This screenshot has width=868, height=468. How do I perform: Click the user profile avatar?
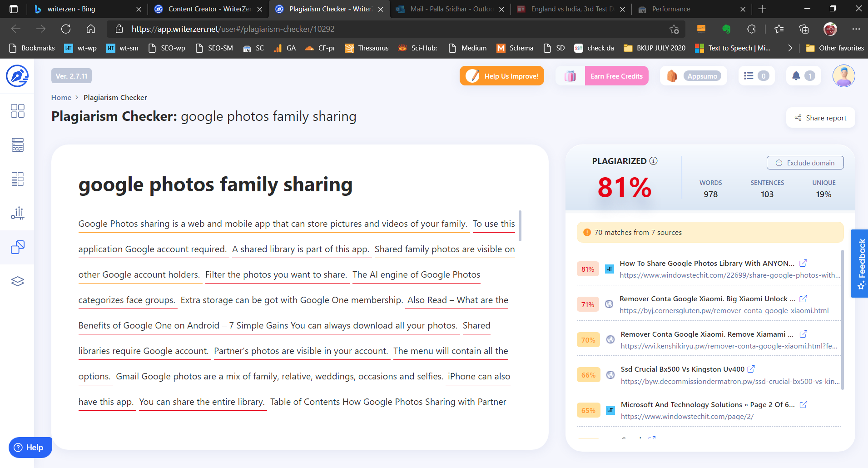tap(843, 76)
